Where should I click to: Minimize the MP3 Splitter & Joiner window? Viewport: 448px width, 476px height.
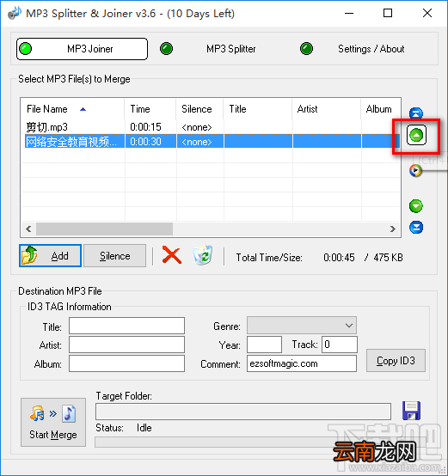click(x=349, y=14)
